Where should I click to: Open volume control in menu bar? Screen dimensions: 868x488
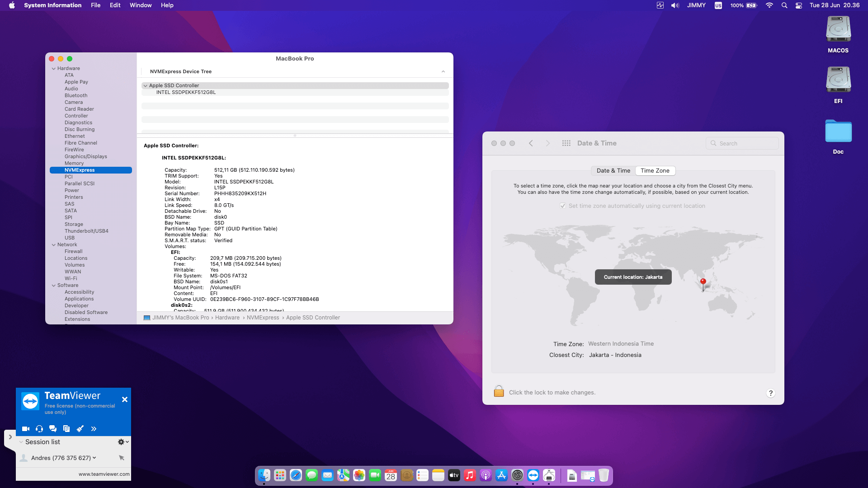675,5
